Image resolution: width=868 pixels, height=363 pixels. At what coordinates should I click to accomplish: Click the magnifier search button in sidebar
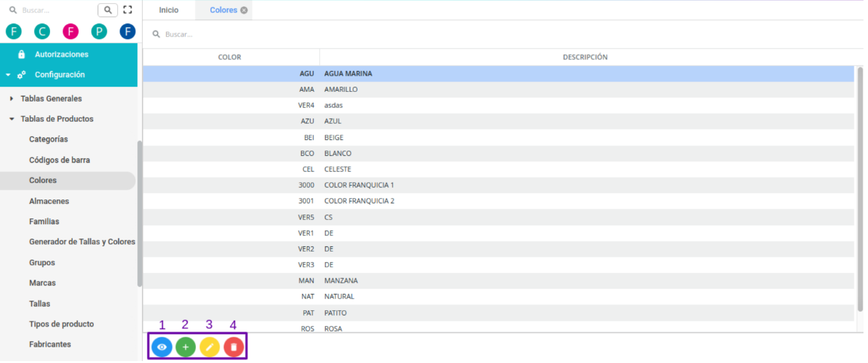tap(108, 10)
